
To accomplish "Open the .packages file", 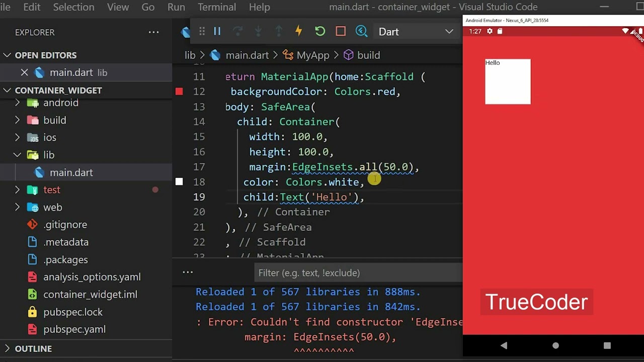I will 65,259.
